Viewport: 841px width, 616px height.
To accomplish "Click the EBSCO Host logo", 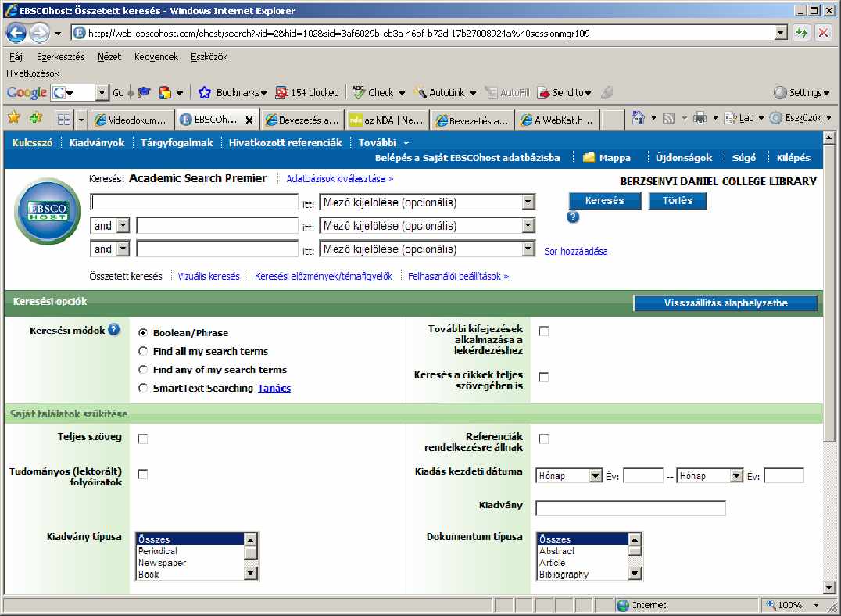I will point(48,211).
